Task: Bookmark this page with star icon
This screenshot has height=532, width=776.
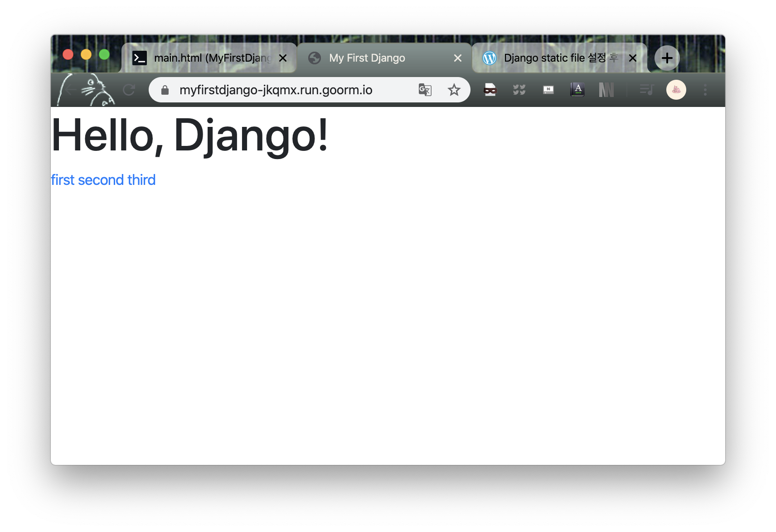Action: (x=454, y=90)
